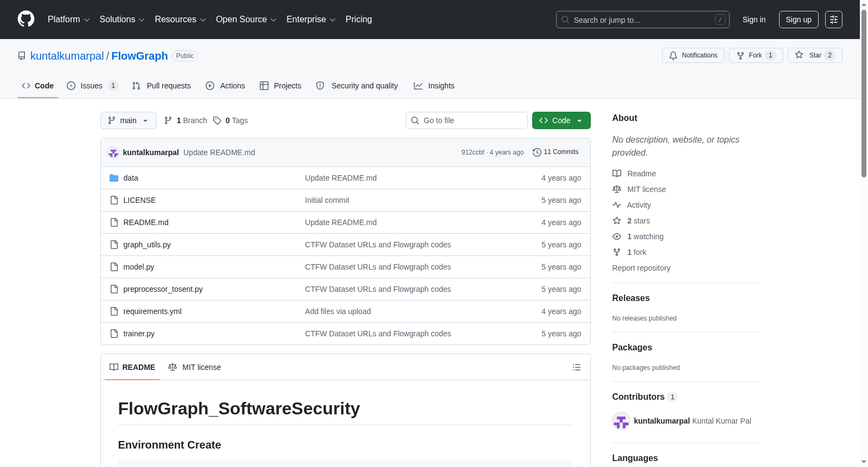Open the Activity link

pos(631,205)
